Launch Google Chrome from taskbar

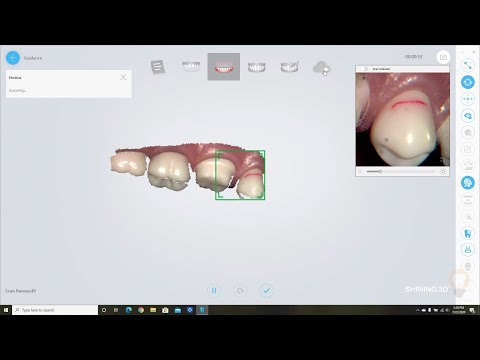click(x=141, y=310)
